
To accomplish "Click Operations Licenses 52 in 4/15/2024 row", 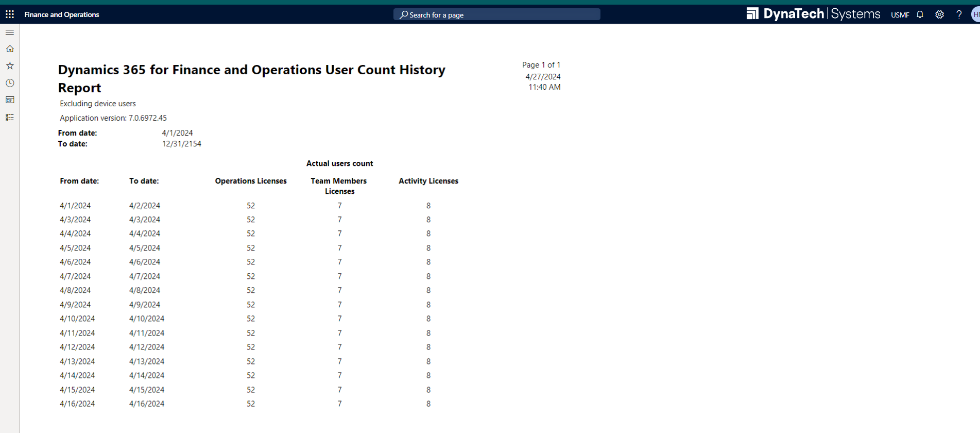I will (x=251, y=390).
